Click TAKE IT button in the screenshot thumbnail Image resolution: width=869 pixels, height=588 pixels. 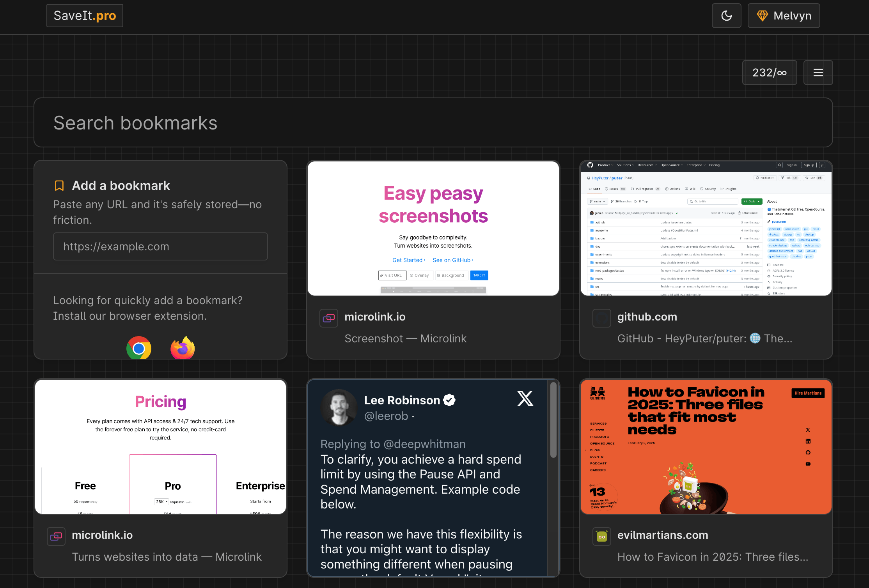479,275
